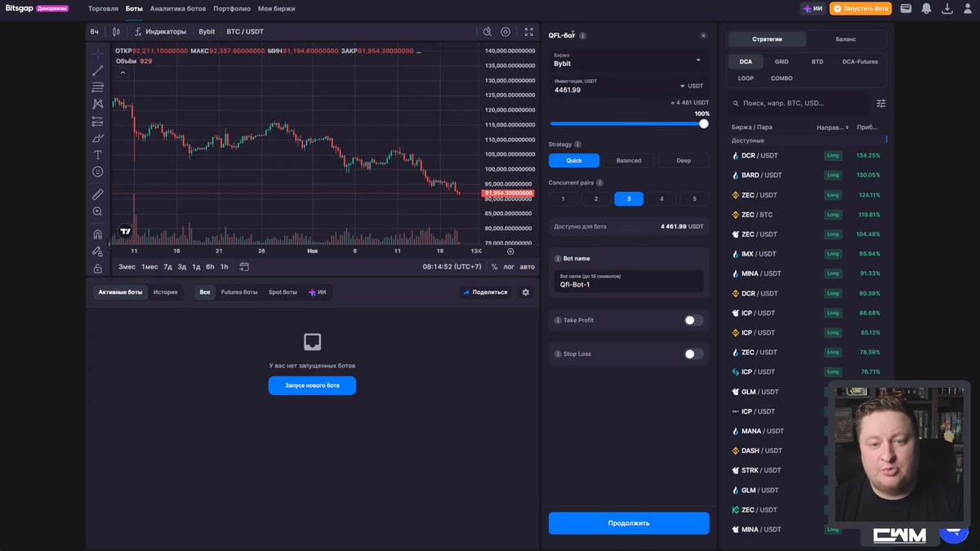Open Мои биржи menu
980x551 pixels.
click(x=277, y=8)
